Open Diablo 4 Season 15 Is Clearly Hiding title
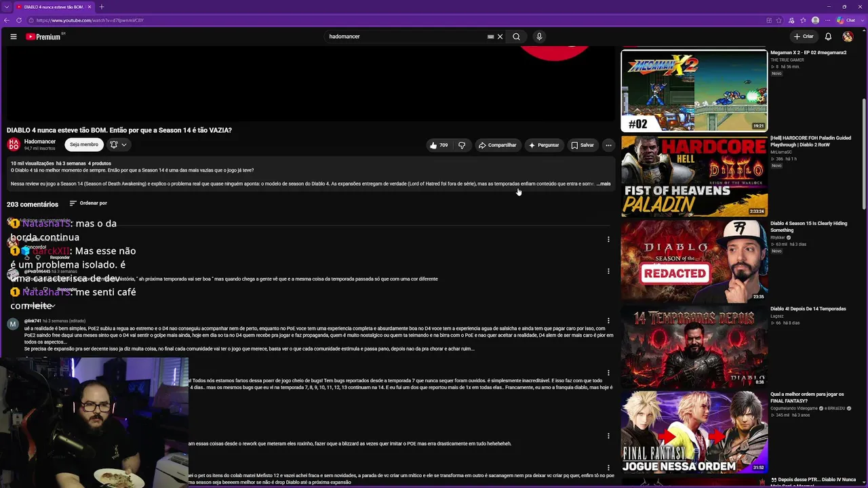Screen dimensions: 868x488 pos(810,227)
